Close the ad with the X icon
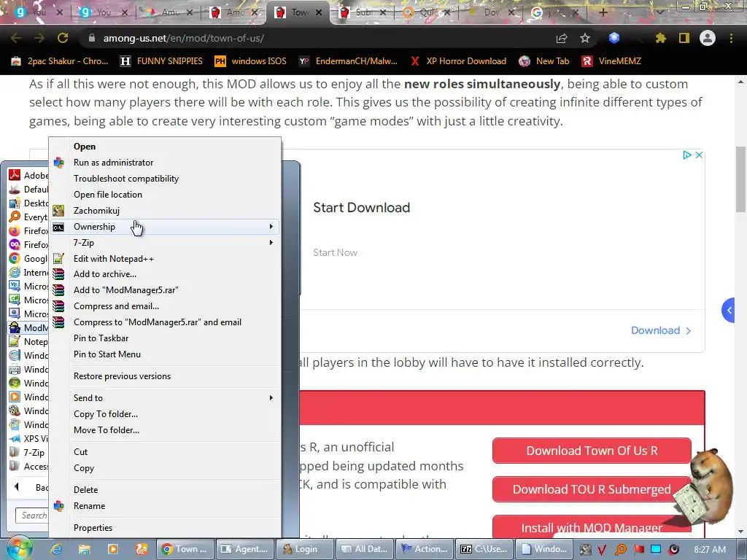 [x=699, y=155]
